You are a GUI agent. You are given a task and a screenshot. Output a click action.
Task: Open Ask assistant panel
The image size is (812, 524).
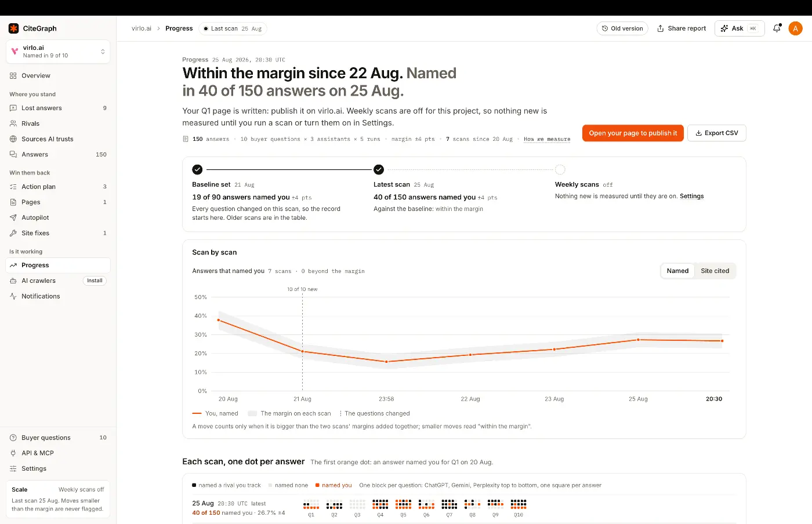739,28
